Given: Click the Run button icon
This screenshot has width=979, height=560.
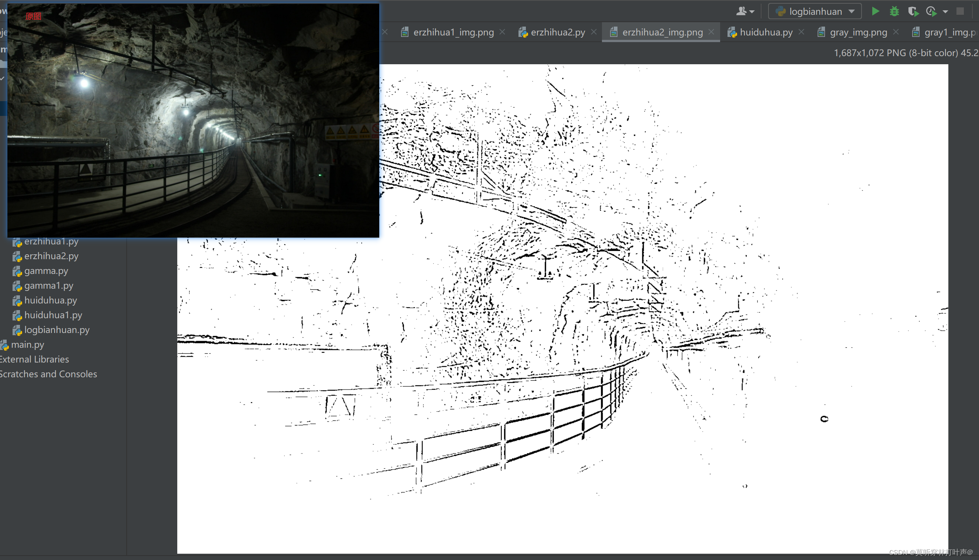Looking at the screenshot, I should [877, 11].
